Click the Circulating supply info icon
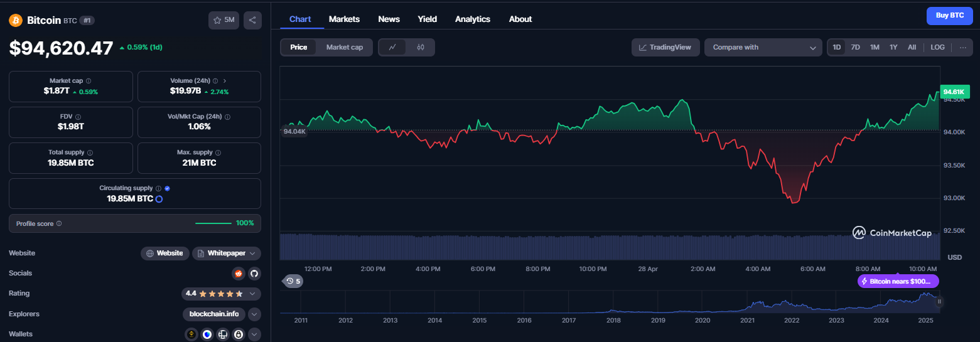 tap(158, 188)
